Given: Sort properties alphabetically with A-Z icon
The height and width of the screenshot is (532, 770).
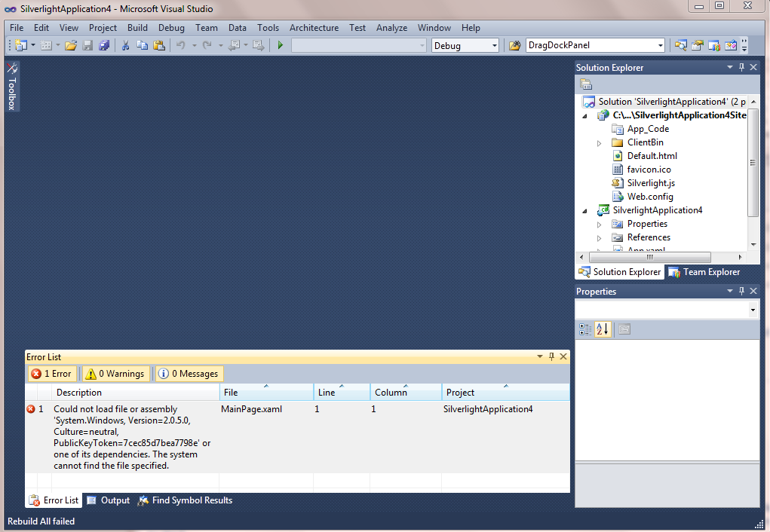Looking at the screenshot, I should 602,329.
